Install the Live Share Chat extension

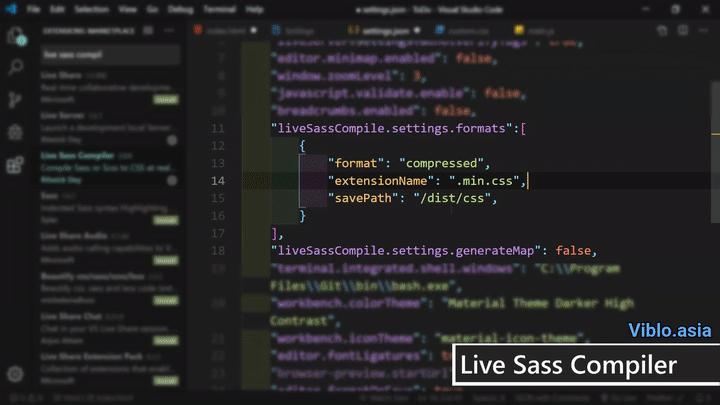tap(166, 341)
